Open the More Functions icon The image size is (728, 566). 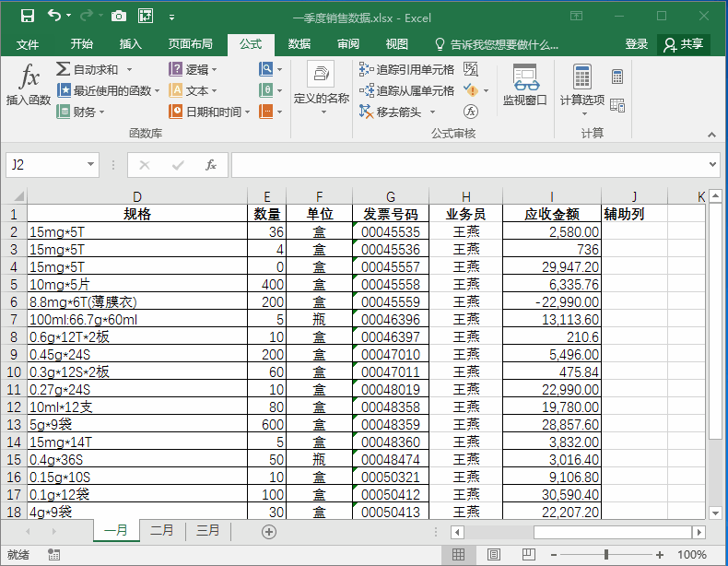[266, 112]
